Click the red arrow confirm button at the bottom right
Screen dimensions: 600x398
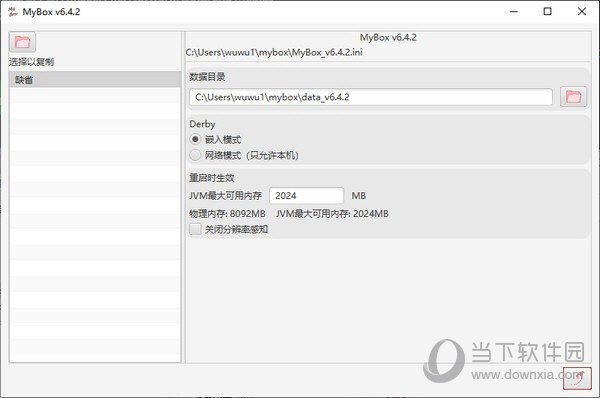tap(577, 378)
